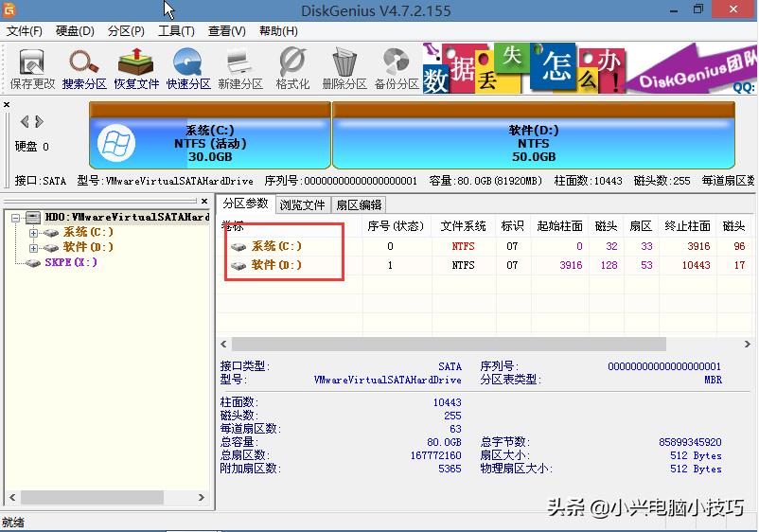The image size is (759, 532).
Task: Switch to the 浏览文件 tab
Action: pyautogui.click(x=302, y=205)
